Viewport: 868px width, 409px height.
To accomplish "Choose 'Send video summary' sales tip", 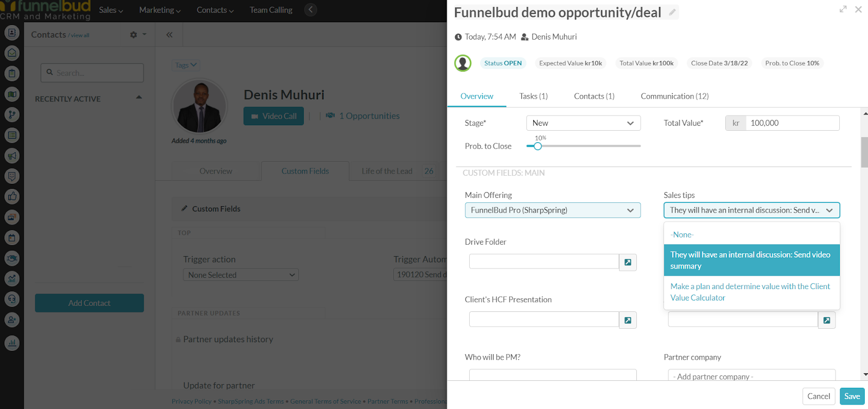I will [x=752, y=260].
